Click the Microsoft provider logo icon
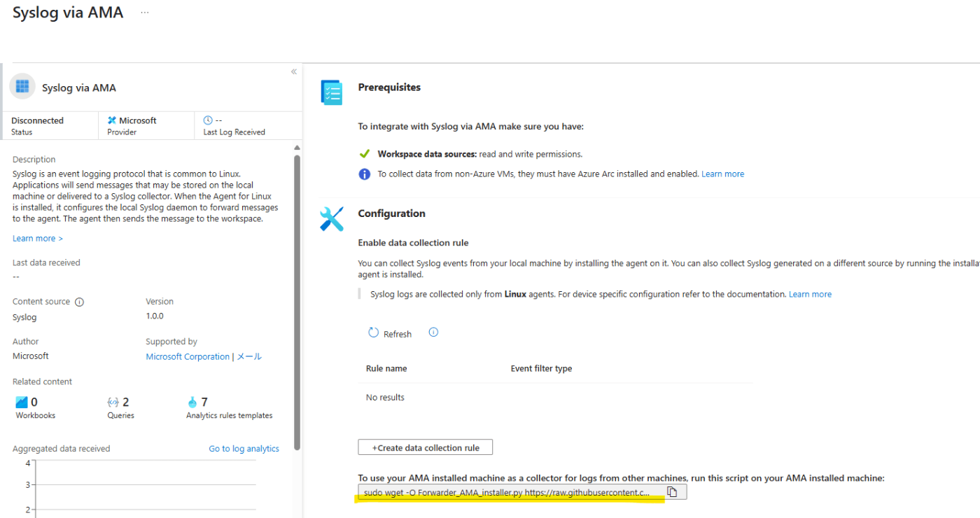This screenshot has height=518, width=980. pyautogui.click(x=111, y=120)
